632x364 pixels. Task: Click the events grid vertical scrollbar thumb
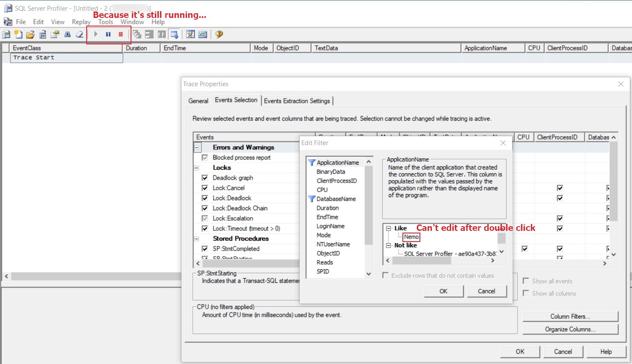pos(614,182)
